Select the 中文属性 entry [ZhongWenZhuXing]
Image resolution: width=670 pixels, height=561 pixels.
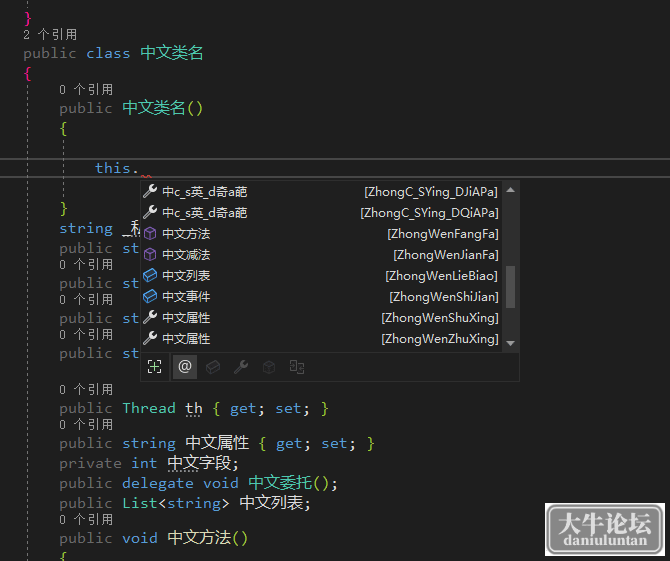[x=321, y=338]
